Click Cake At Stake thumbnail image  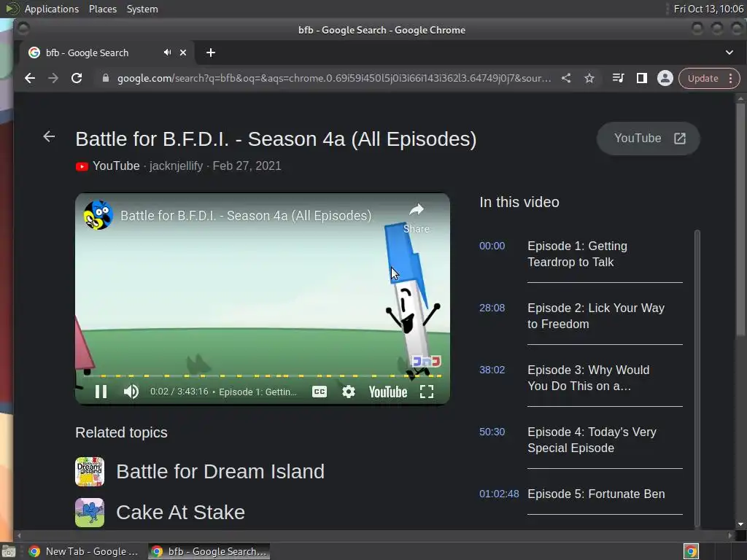[x=90, y=513]
